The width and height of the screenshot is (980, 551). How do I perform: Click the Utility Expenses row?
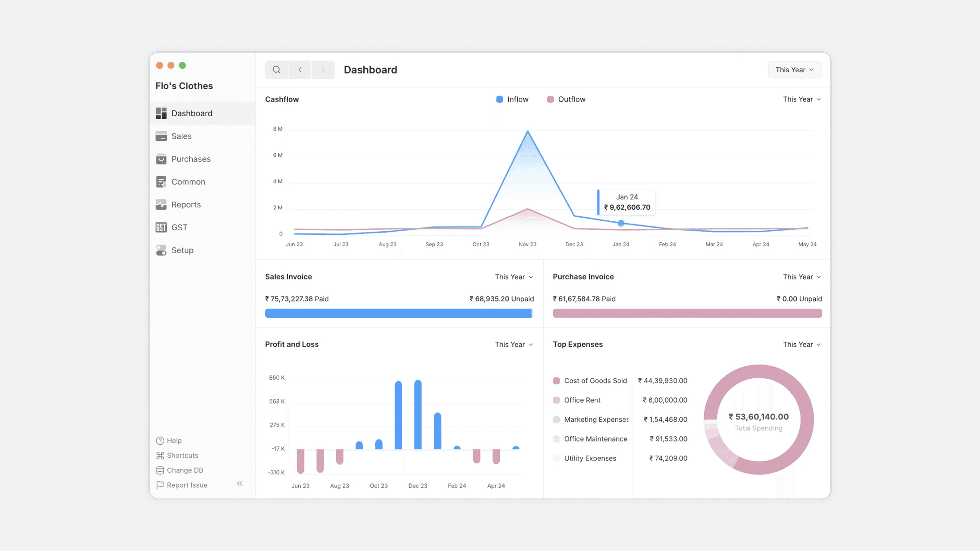tap(620, 458)
